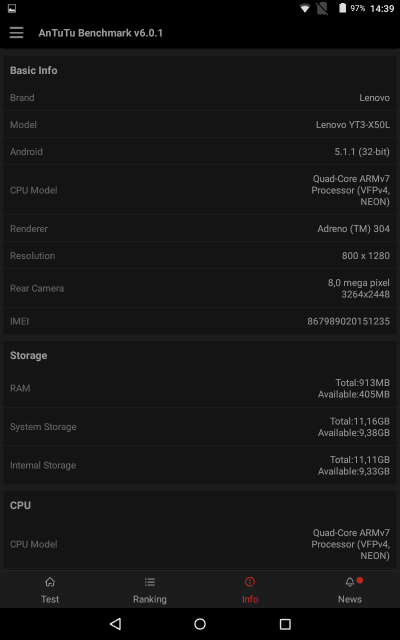This screenshot has height=640, width=400.
Task: Tap the Renderer Adreno 304 row
Action: (x=200, y=229)
